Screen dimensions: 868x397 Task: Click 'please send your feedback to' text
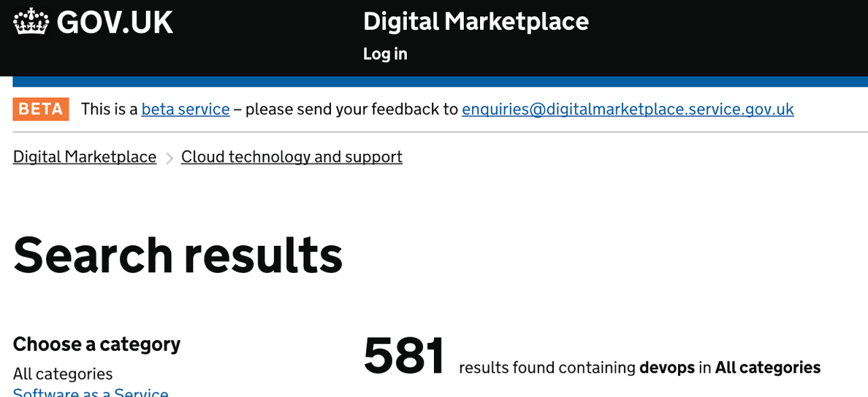351,109
